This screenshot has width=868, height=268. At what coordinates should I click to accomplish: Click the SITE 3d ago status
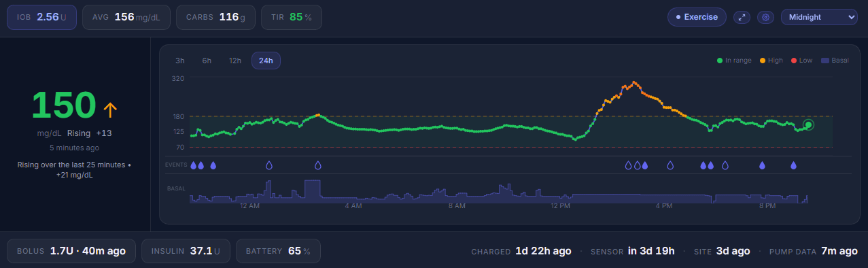click(x=721, y=251)
